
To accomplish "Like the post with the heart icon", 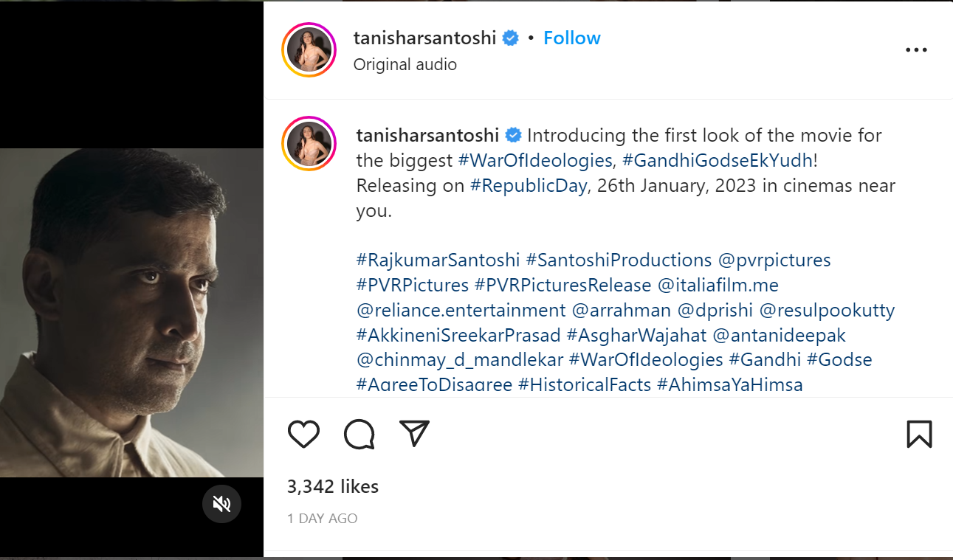I will tap(303, 435).
